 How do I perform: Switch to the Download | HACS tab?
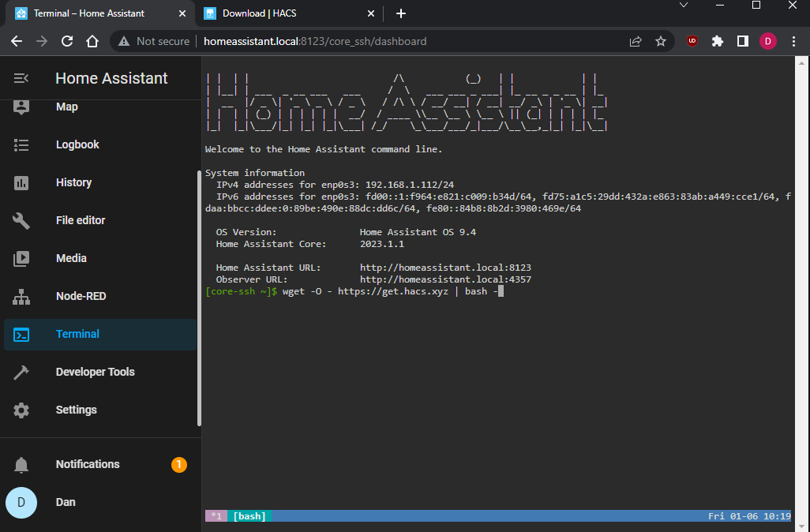(x=290, y=13)
